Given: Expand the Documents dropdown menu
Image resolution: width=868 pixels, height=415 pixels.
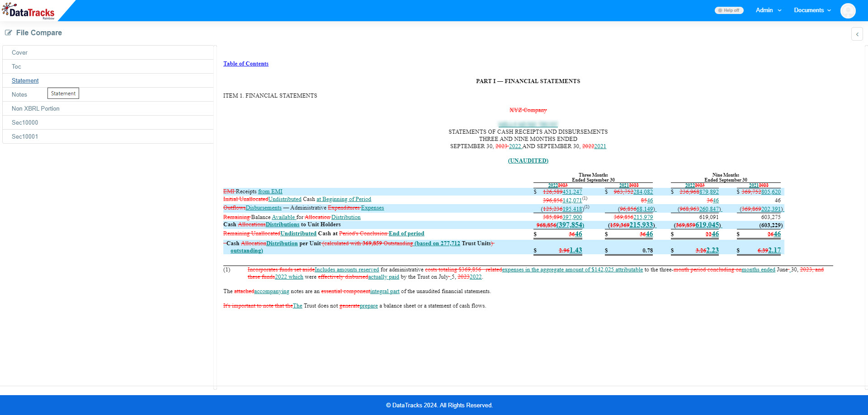Looking at the screenshot, I should [x=812, y=10].
